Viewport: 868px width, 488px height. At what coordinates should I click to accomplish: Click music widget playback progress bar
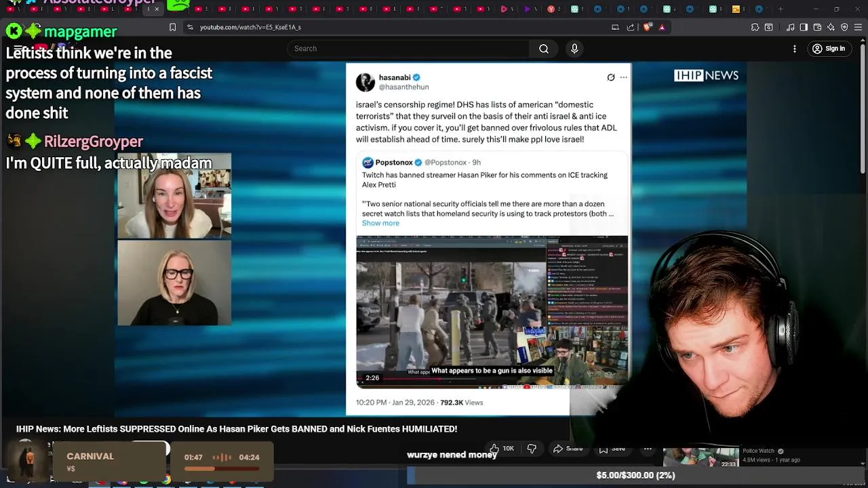[x=222, y=468]
